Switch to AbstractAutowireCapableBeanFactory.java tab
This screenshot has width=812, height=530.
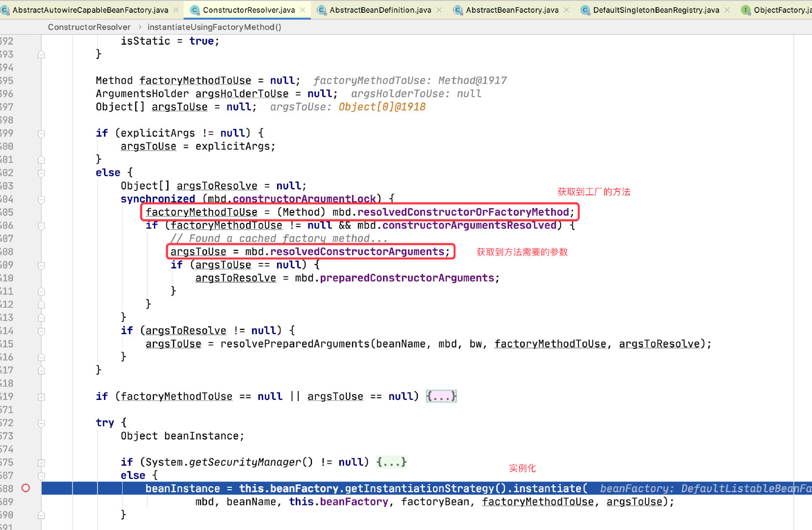pos(90,10)
